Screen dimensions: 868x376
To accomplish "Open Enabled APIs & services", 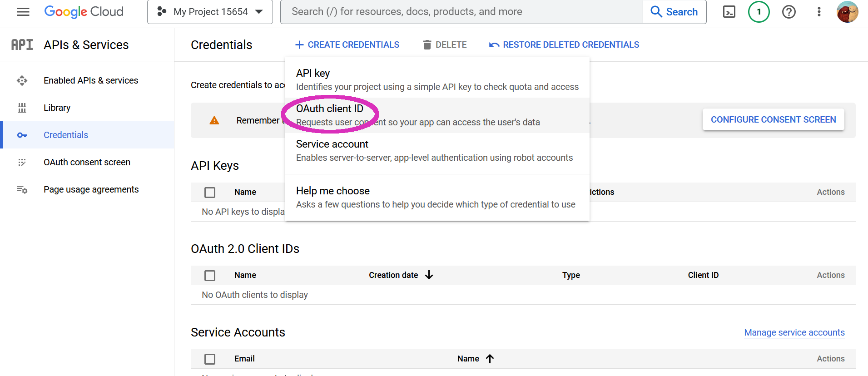I will [91, 80].
